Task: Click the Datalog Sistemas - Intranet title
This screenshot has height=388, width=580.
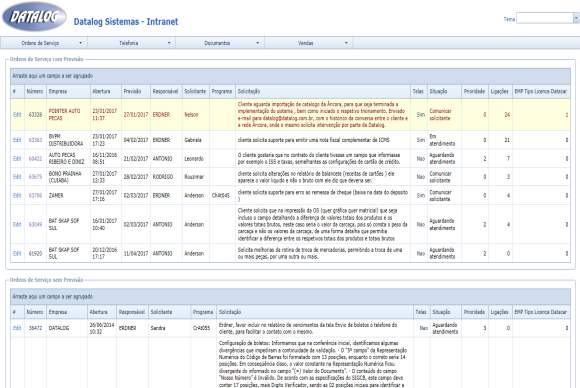Action: coord(126,22)
